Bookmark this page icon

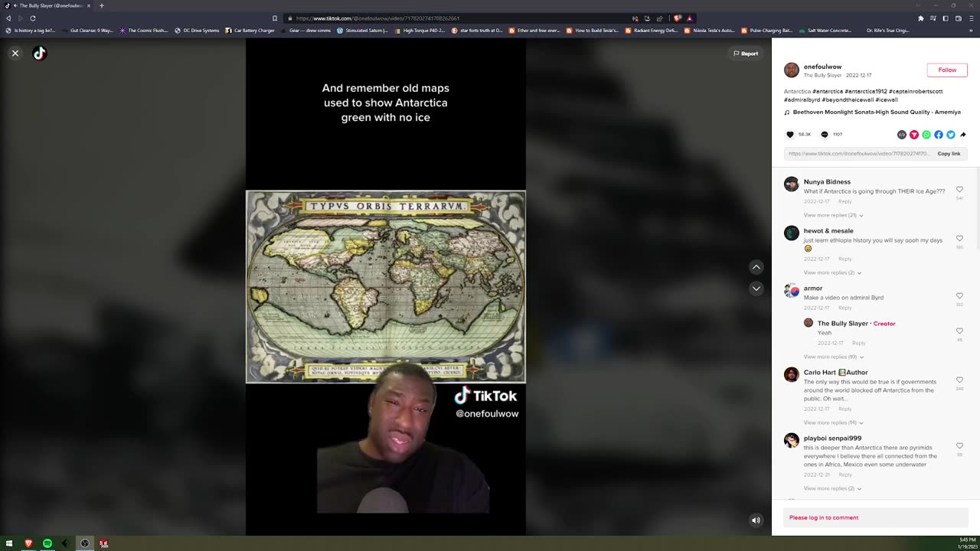click(275, 18)
